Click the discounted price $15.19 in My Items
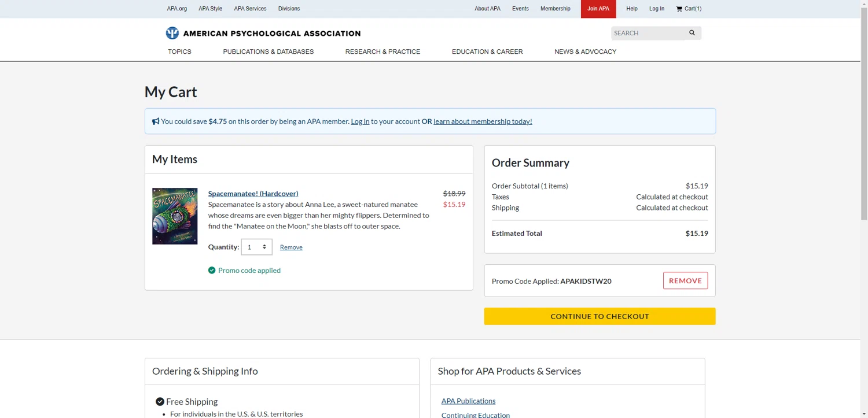 [454, 204]
